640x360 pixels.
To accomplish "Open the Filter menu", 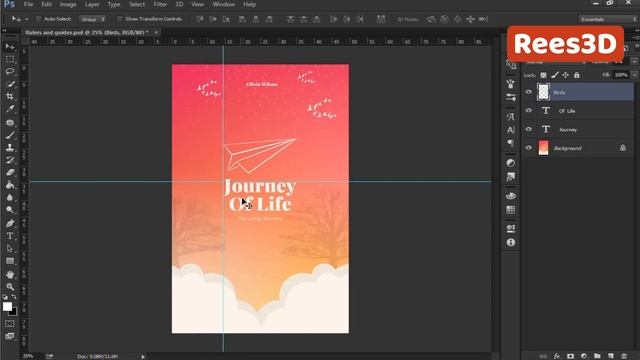I will [160, 4].
